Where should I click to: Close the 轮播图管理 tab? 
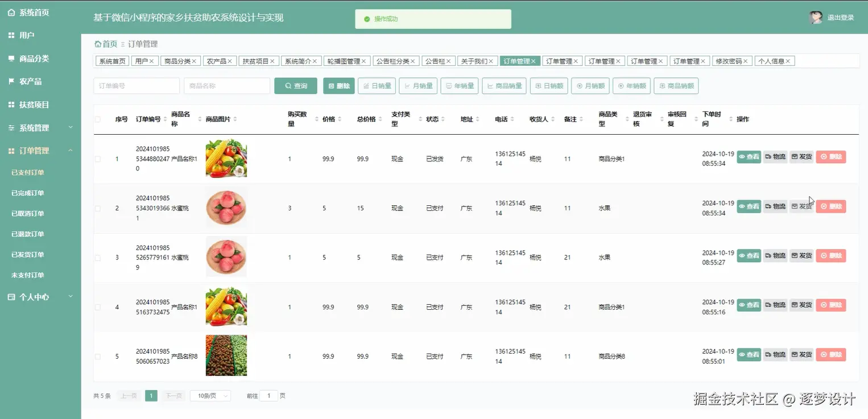[x=364, y=61]
